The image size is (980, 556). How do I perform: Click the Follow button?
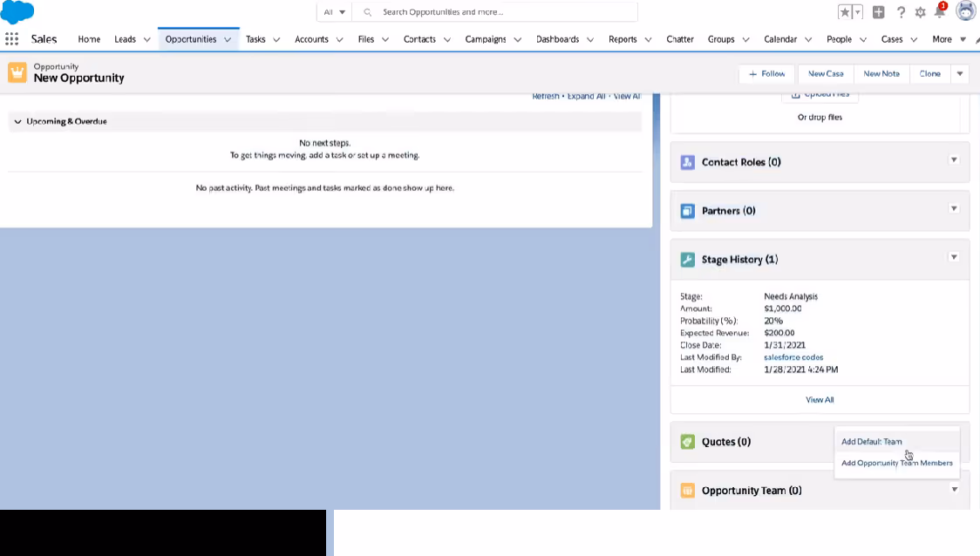click(x=765, y=73)
